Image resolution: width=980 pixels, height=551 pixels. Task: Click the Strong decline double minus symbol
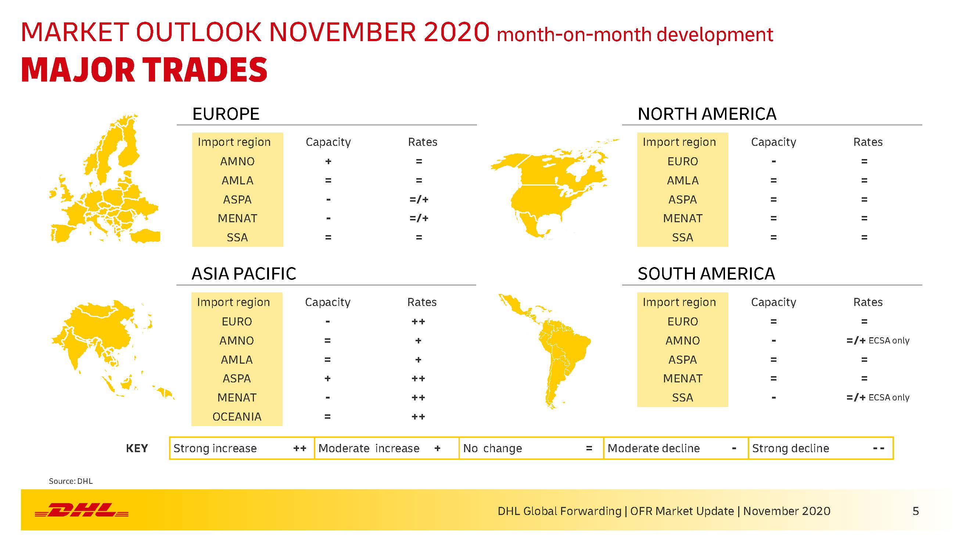tap(879, 449)
